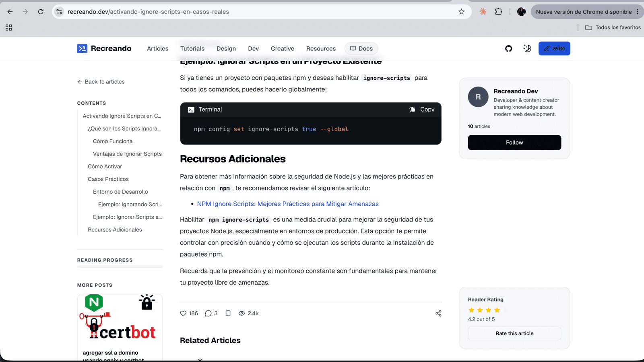Open site information icon in address bar
644x362 pixels.
click(59, 12)
